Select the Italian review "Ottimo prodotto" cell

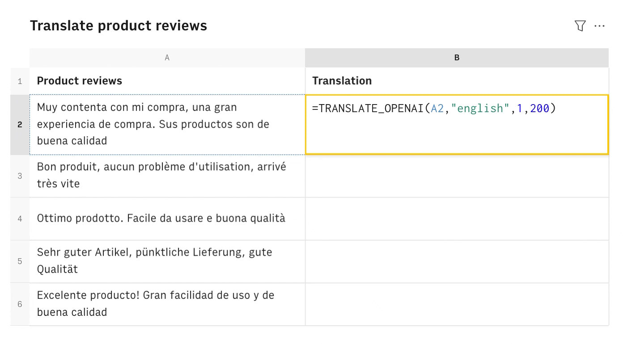click(x=167, y=218)
